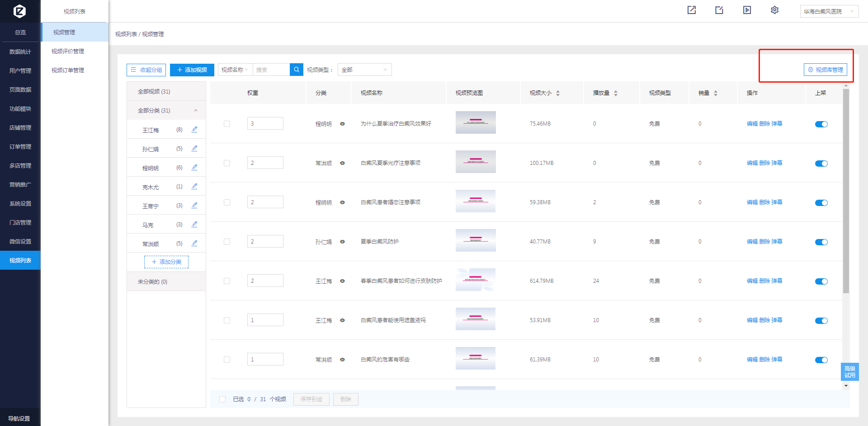Sort by 视频大小 column arrows
Viewport: 868px width, 426px height.
558,93
